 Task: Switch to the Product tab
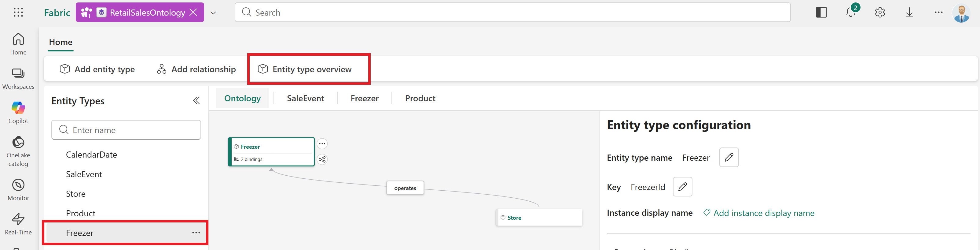420,98
